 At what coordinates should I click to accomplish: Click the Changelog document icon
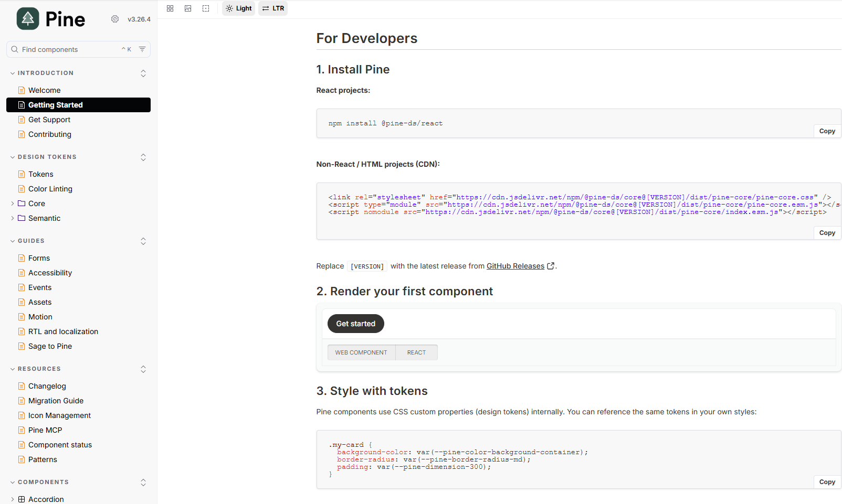tap(22, 386)
